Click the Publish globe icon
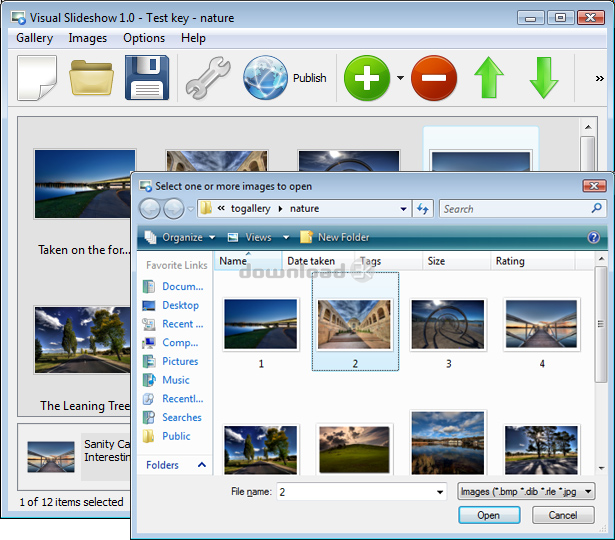Viewport: 615px width, 540px height. (x=265, y=78)
